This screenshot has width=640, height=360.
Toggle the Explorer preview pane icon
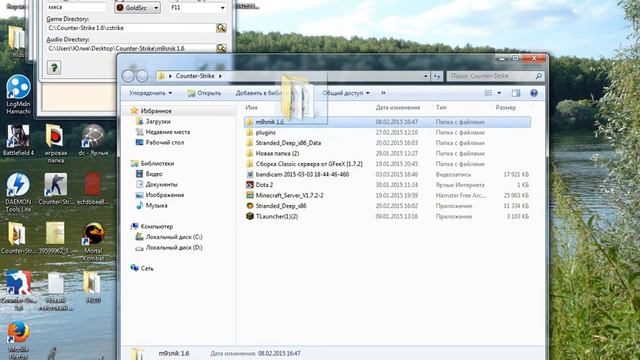[516, 93]
